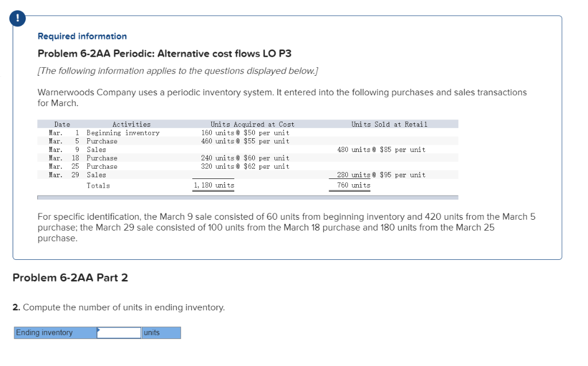
Task: Click the Date column header
Action: tap(61, 124)
